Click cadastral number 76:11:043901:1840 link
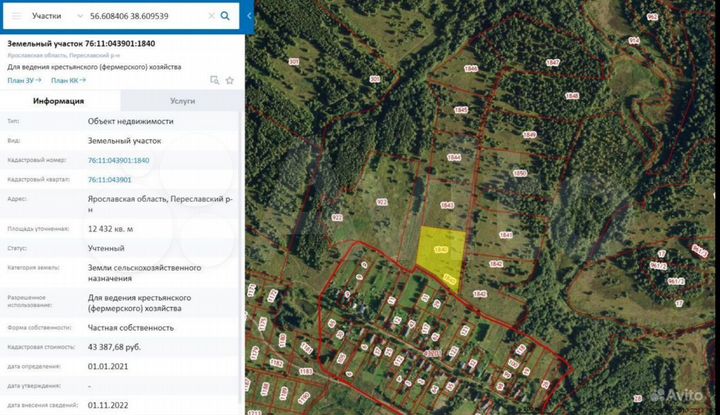This screenshot has height=415, width=720. 118,160
